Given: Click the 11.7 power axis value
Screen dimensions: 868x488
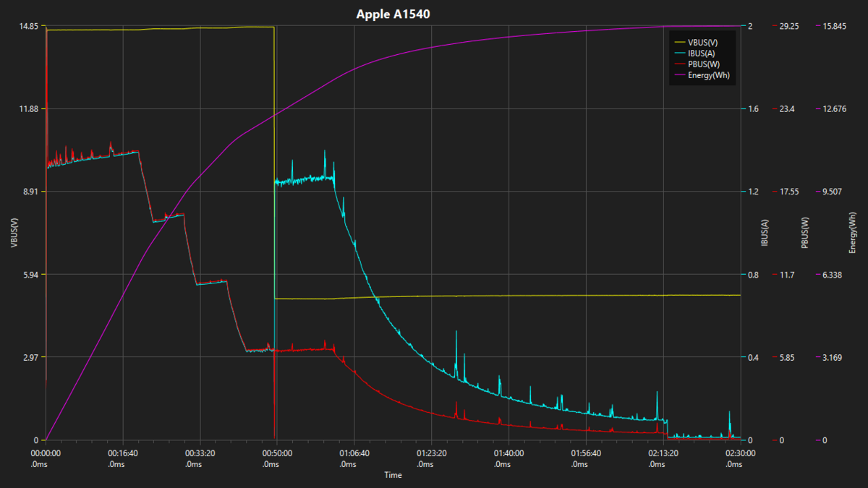Looking at the screenshot, I should click(x=786, y=275).
